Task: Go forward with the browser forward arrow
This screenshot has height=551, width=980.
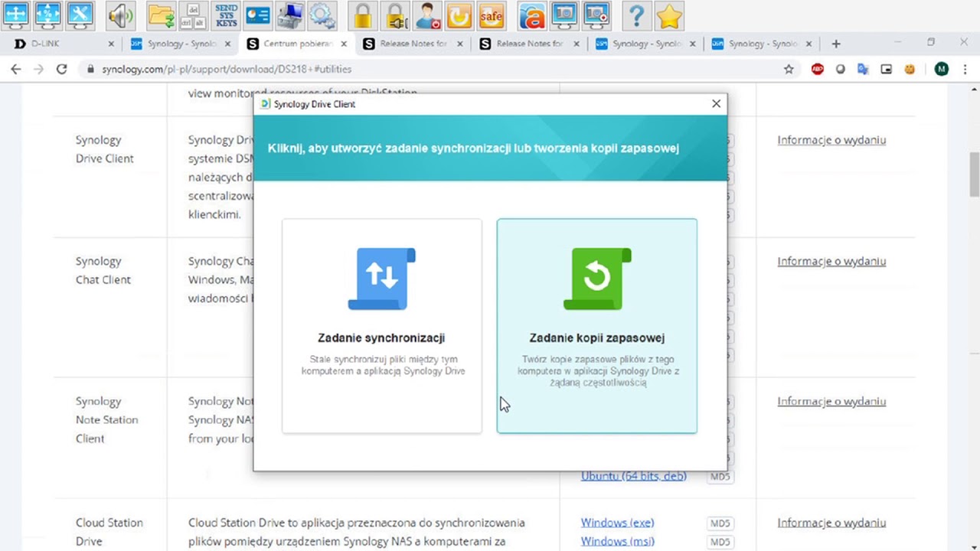Action: (x=39, y=69)
